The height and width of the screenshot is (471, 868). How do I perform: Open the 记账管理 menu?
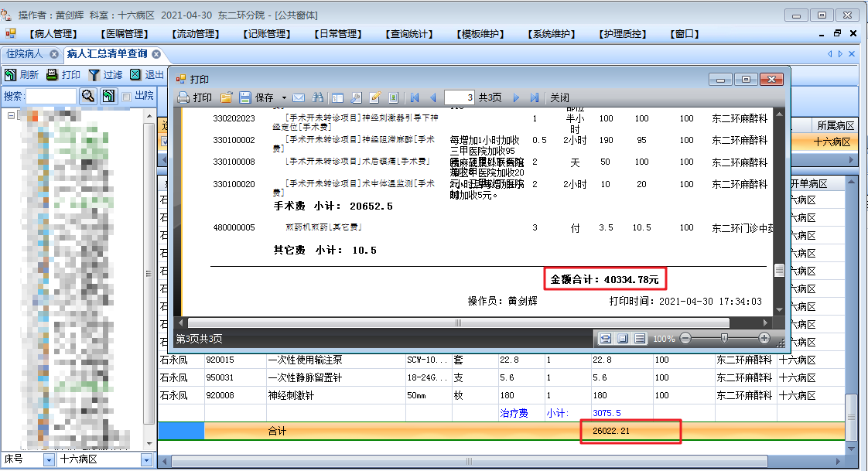pyautogui.click(x=267, y=34)
